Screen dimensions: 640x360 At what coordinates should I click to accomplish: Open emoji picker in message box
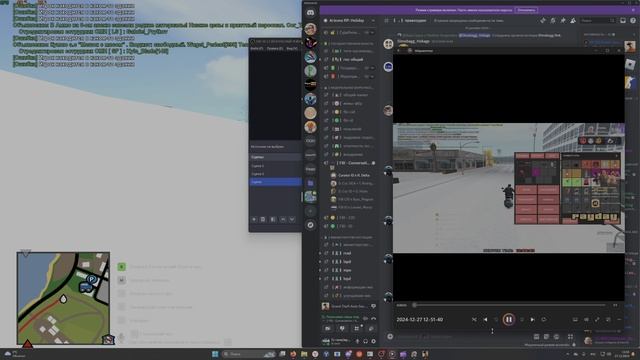557,337
